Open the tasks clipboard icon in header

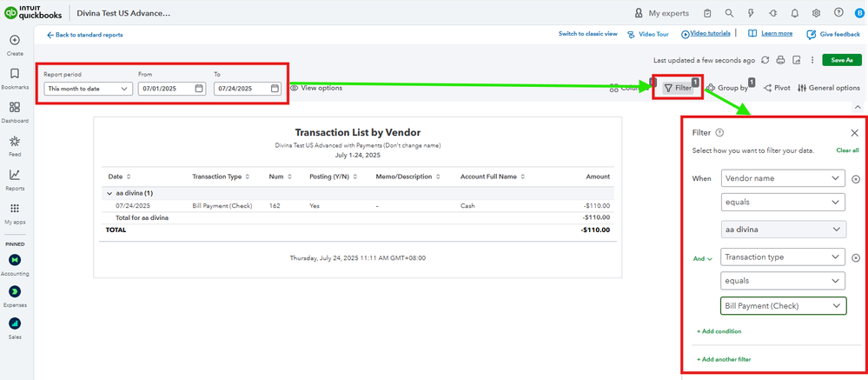707,13
